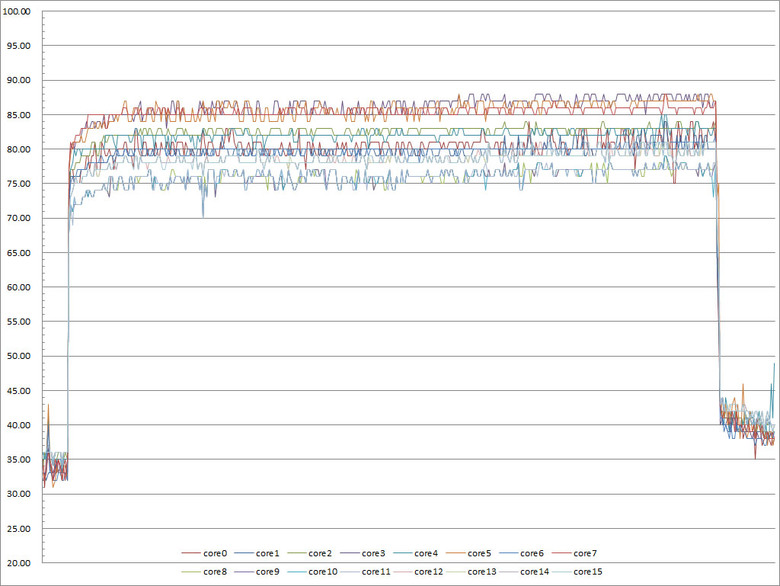
Task: Select the core1 legend label
Action: tap(257, 553)
